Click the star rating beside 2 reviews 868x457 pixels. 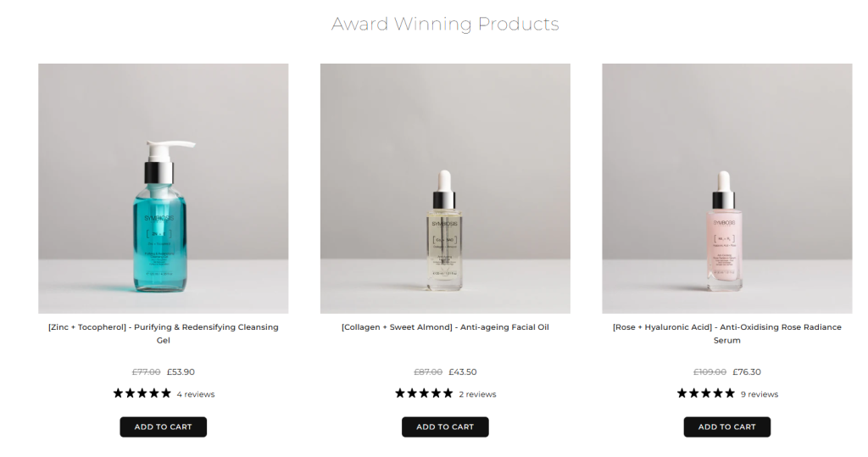(424, 393)
